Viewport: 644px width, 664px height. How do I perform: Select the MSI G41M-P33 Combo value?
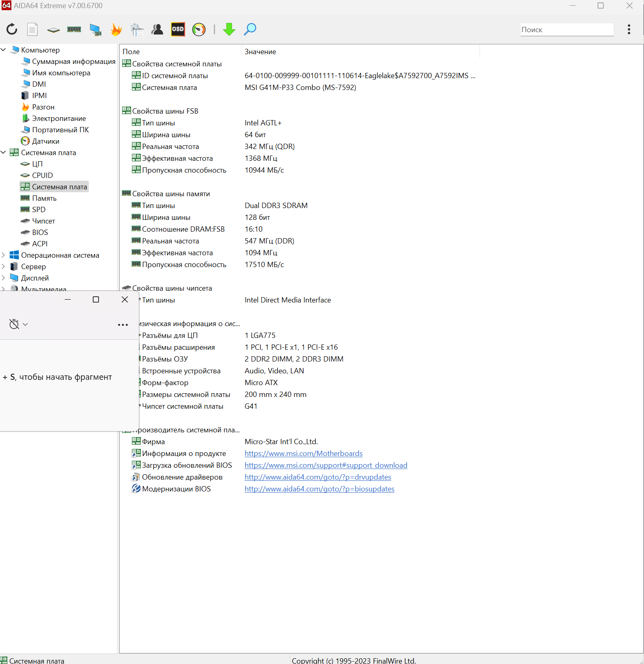pos(300,87)
